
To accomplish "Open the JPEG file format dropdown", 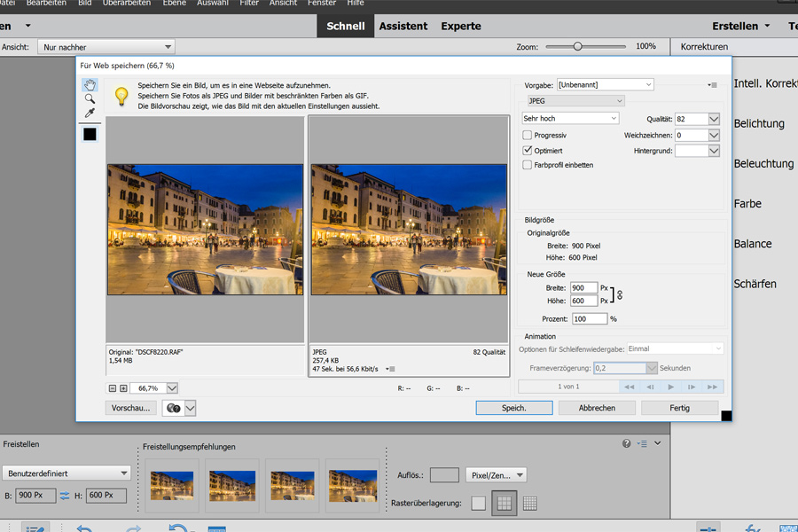I will (x=575, y=101).
